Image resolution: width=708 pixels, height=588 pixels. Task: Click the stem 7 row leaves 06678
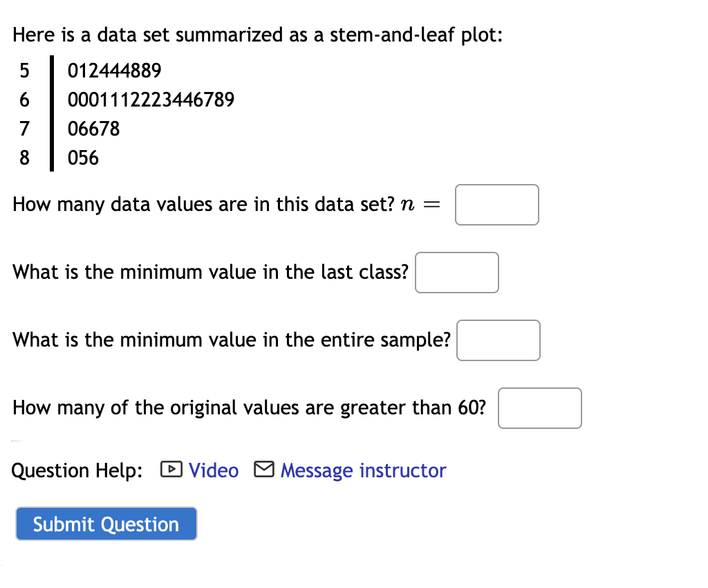(x=94, y=129)
